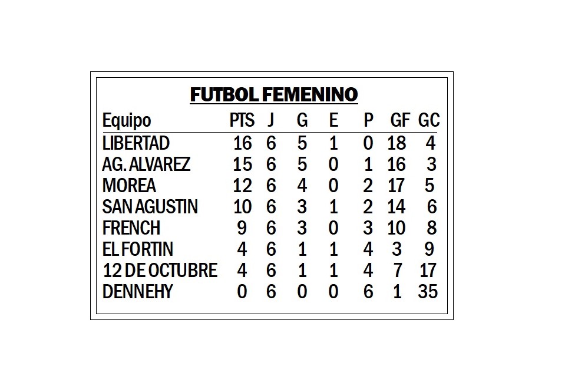Click San Agustin's 14 goals for value
Screen dimensions: 588x366
point(397,207)
